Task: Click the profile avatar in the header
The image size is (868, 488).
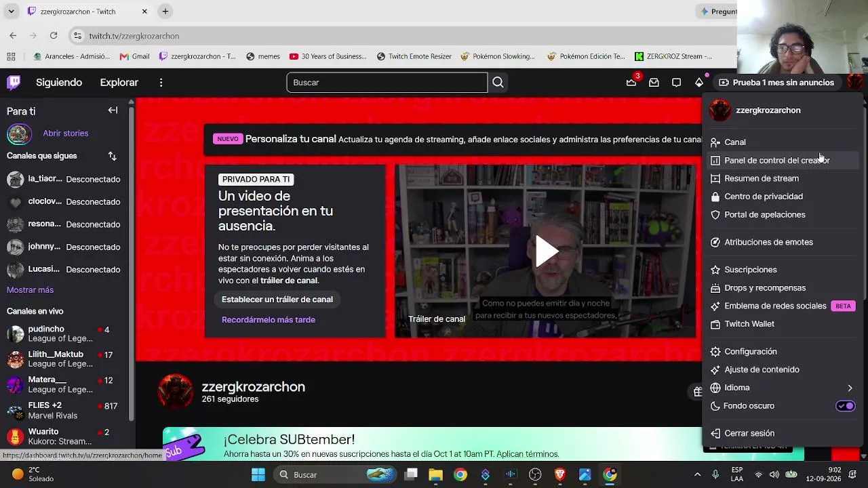Action: (855, 82)
